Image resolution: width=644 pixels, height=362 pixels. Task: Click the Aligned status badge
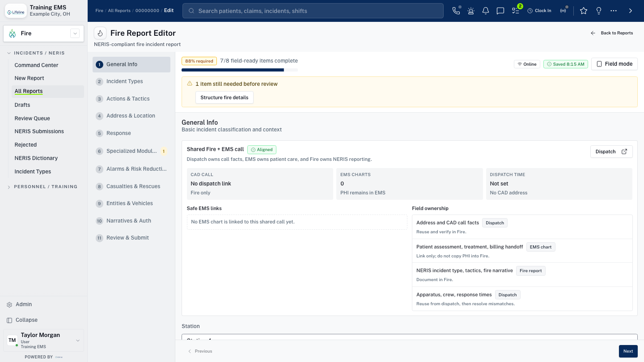click(x=262, y=150)
